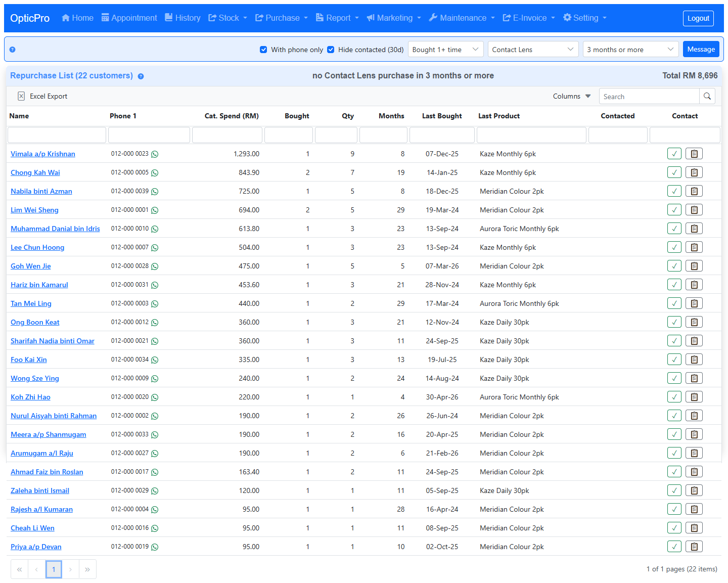Click WhatsApp icon for Lim Wei Sheng

click(x=155, y=210)
